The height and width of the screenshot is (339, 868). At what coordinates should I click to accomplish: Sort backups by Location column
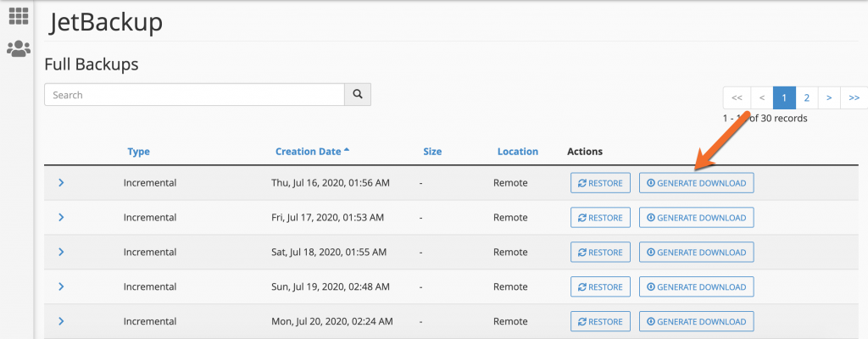517,152
